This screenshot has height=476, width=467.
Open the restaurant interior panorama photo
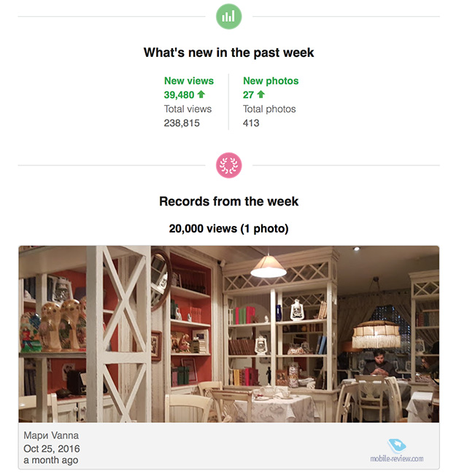tap(229, 334)
